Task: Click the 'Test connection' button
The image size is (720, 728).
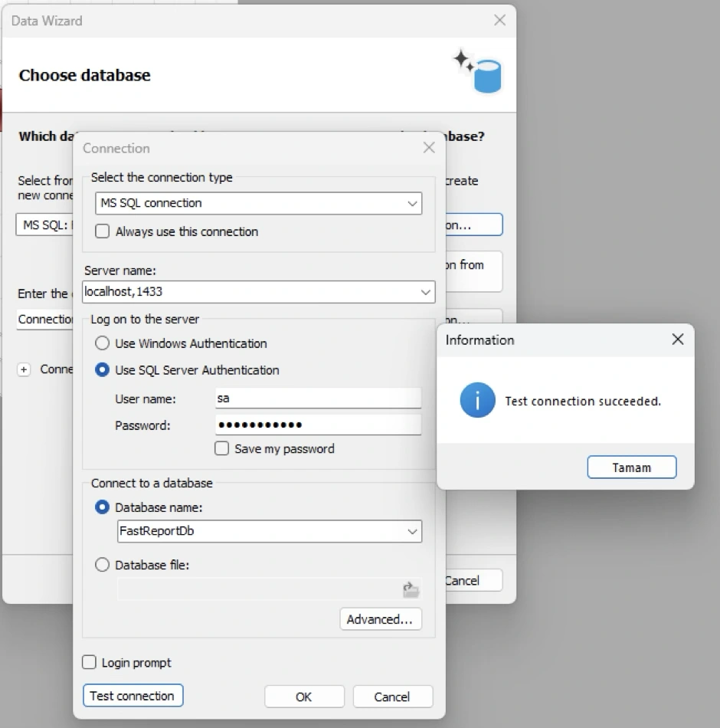Action: 133,696
